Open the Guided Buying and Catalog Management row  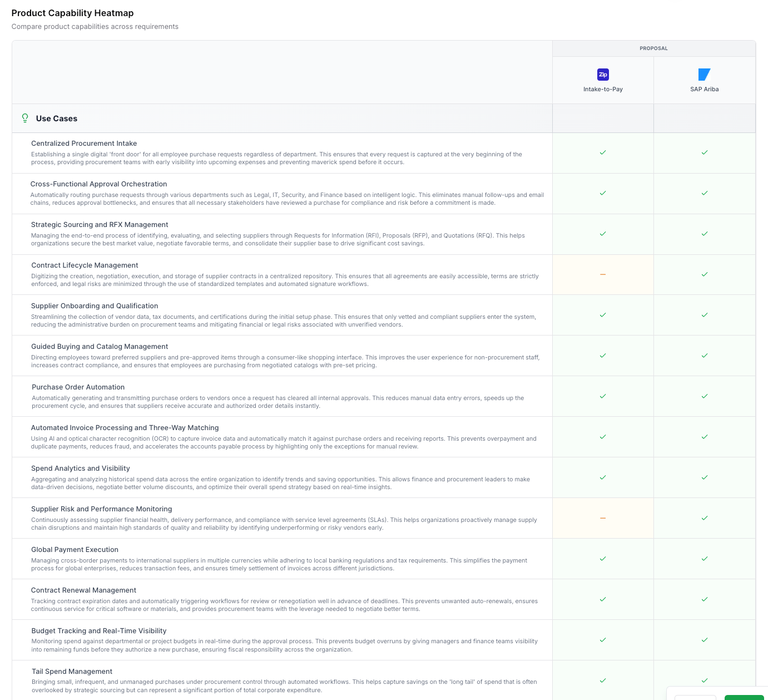pos(100,347)
